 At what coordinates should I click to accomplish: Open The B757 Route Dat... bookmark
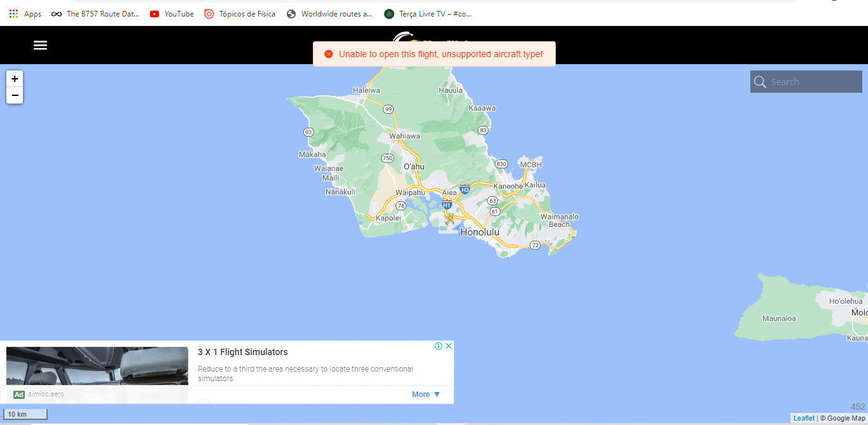[x=95, y=13]
